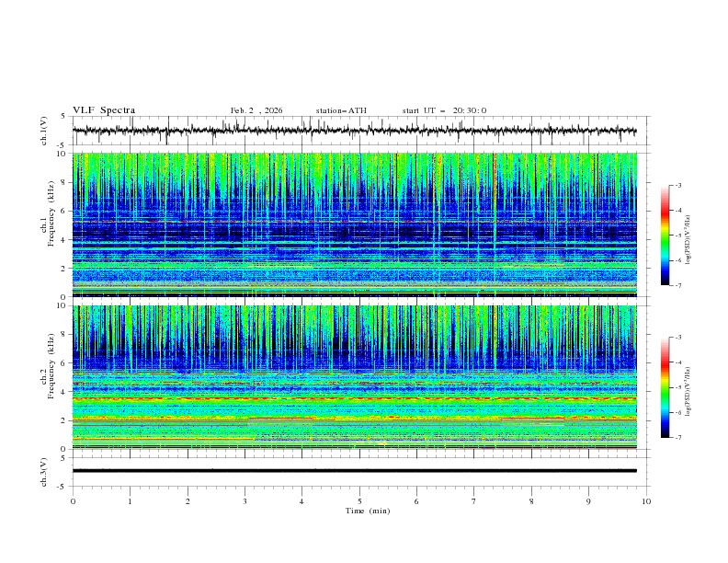Viewport: 728px width, 563px height.
Task: Click the "-7" tick on ch.2 colorbar
Action: tap(677, 438)
